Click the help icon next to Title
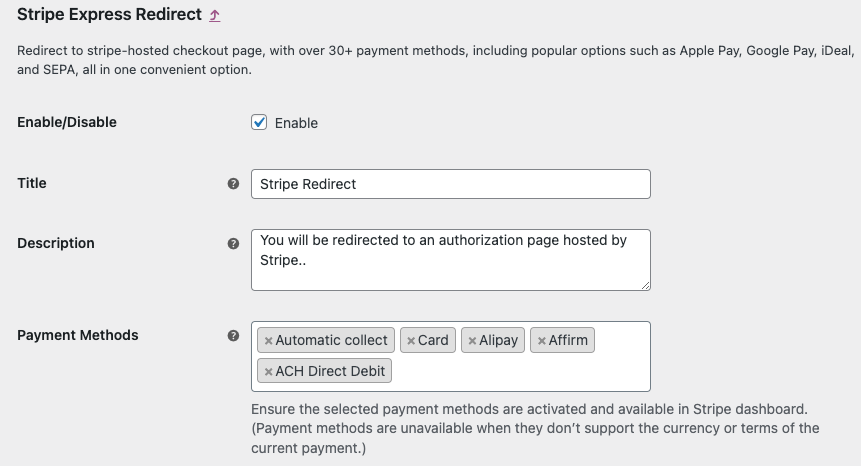 tap(233, 184)
